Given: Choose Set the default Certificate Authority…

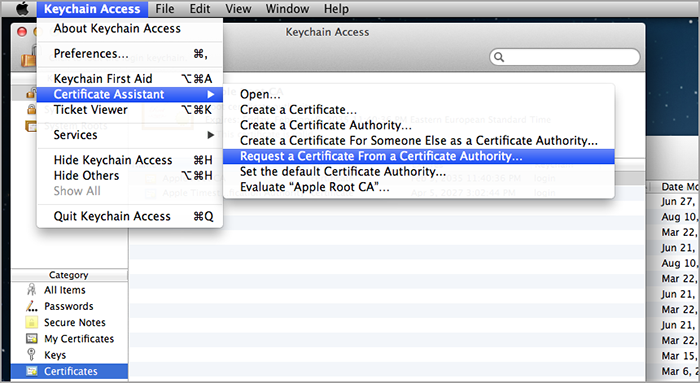Looking at the screenshot, I should (x=419, y=172).
